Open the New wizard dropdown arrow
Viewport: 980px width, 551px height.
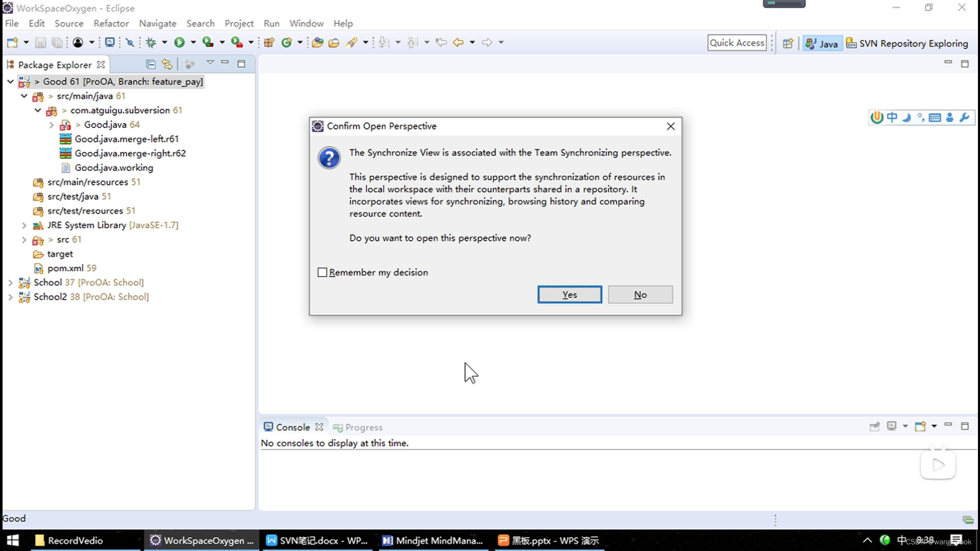pyautogui.click(x=26, y=42)
